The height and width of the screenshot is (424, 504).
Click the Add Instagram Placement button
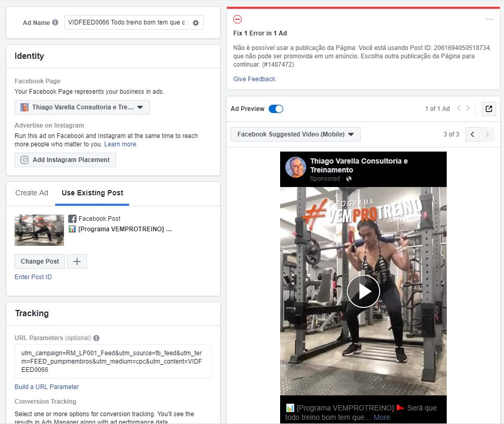[x=65, y=160]
